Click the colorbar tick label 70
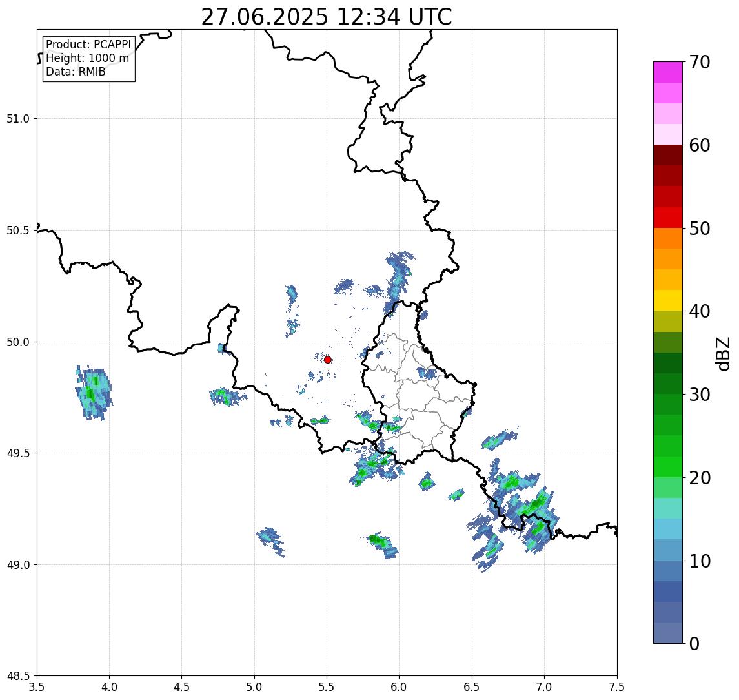The width and height of the screenshot is (739, 700). (700, 62)
